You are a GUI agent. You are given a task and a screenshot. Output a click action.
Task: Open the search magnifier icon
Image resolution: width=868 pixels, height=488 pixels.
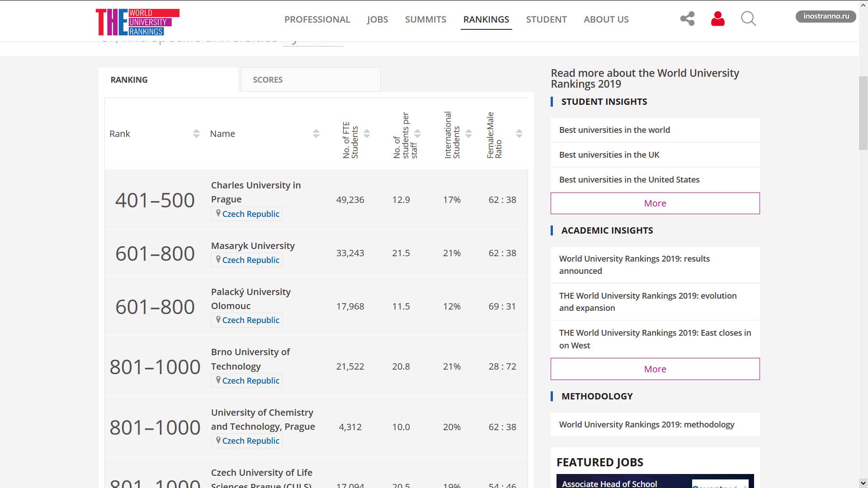click(x=748, y=19)
